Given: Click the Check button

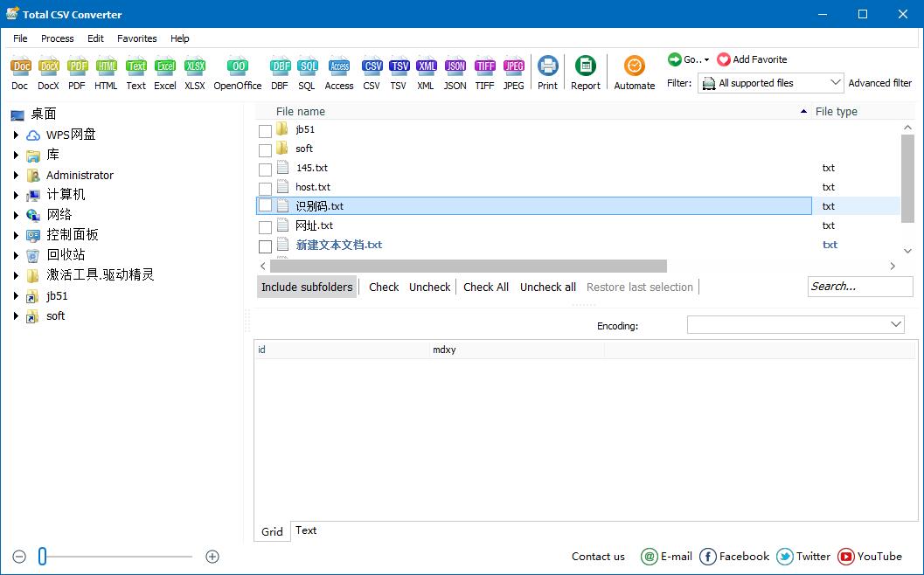Looking at the screenshot, I should 384,287.
